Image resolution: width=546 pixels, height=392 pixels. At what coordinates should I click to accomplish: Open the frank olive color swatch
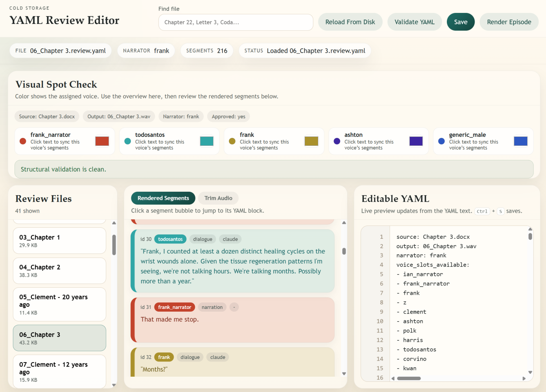311,141
